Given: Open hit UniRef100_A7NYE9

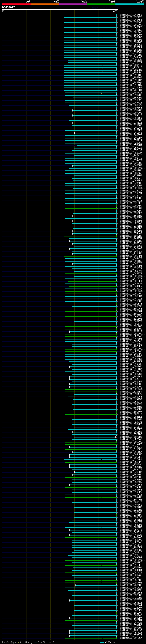Looking at the screenshot, I should (x=131, y=30).
